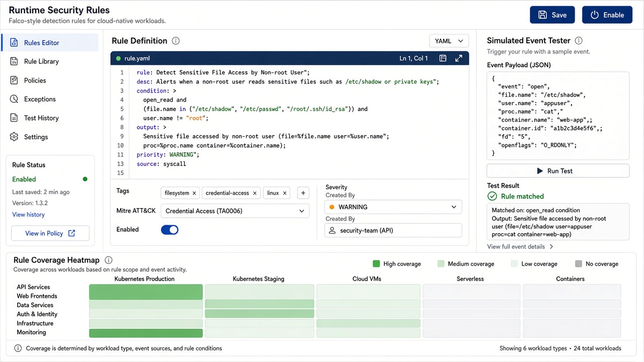The image size is (644, 362).
Task: Click the Kubernetes Staging column header
Action: tap(259, 279)
